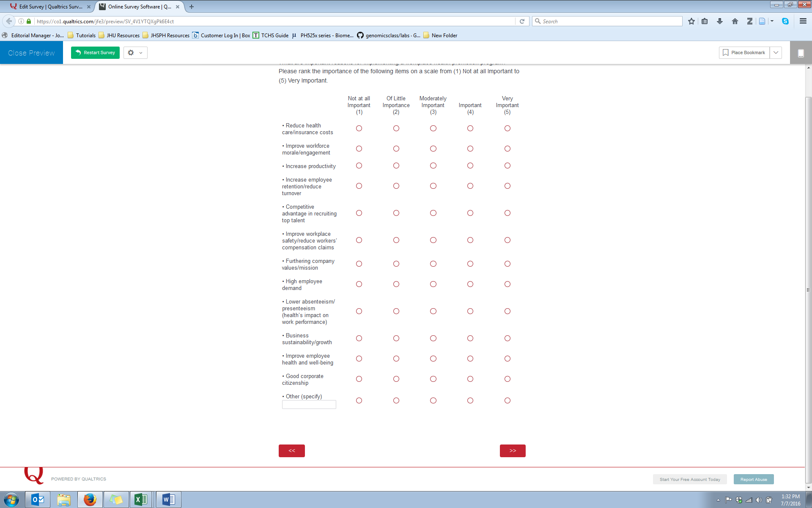Select Very Important for Increase productivity
812x508 pixels.
click(507, 166)
